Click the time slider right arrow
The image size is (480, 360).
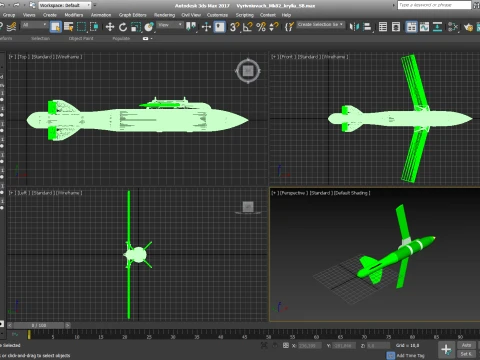pyautogui.click(x=68, y=325)
